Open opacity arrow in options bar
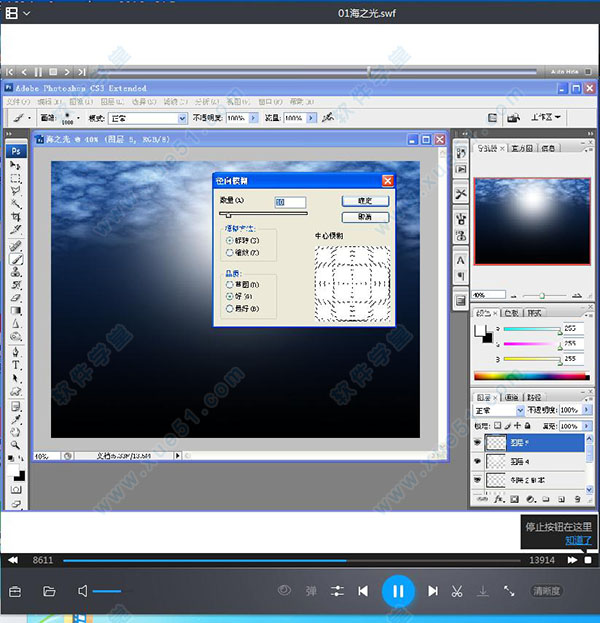The height and width of the screenshot is (623, 600). pos(254,118)
